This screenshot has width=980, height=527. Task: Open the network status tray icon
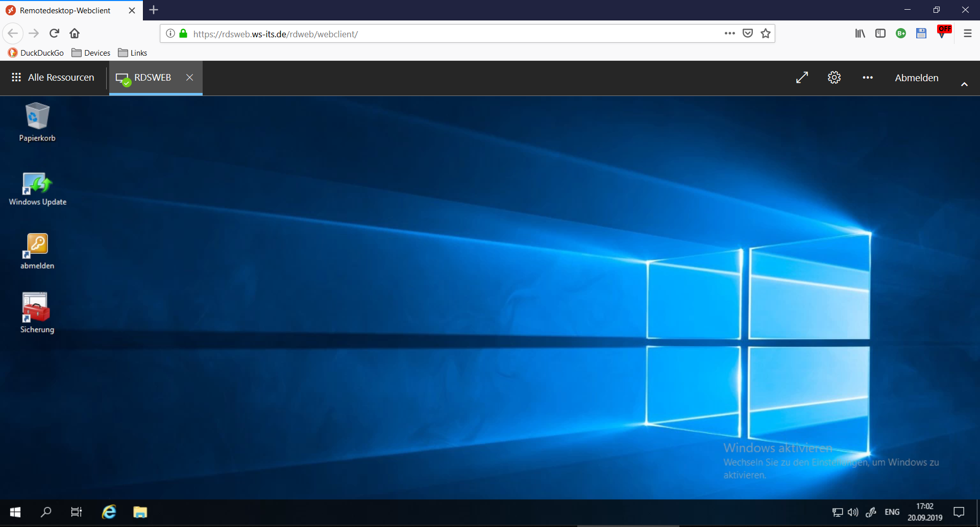(837, 512)
